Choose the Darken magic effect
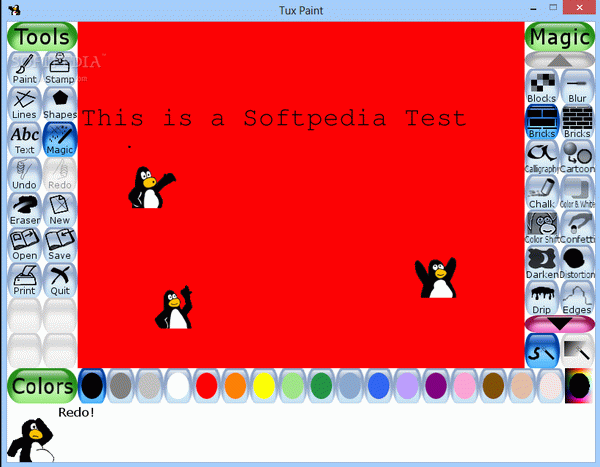The height and width of the screenshot is (467, 600). click(x=542, y=263)
